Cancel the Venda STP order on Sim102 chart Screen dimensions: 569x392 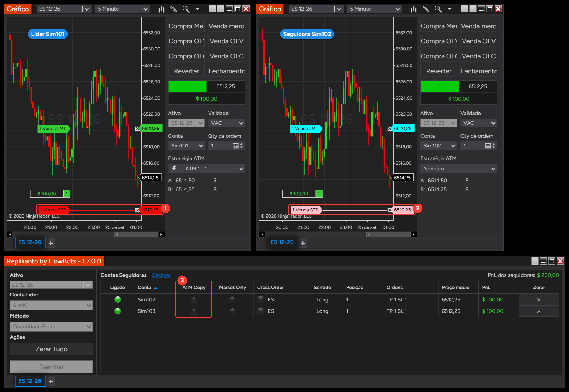[390, 210]
